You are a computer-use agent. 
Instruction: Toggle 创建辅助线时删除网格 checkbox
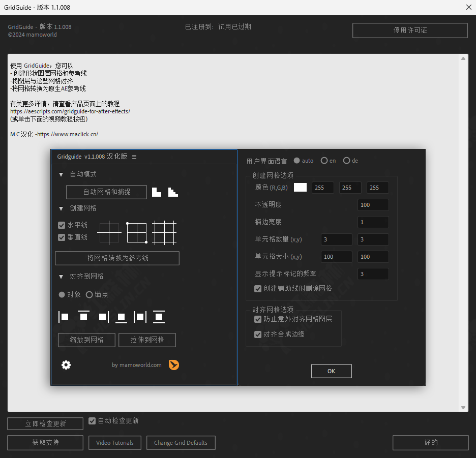coord(258,289)
